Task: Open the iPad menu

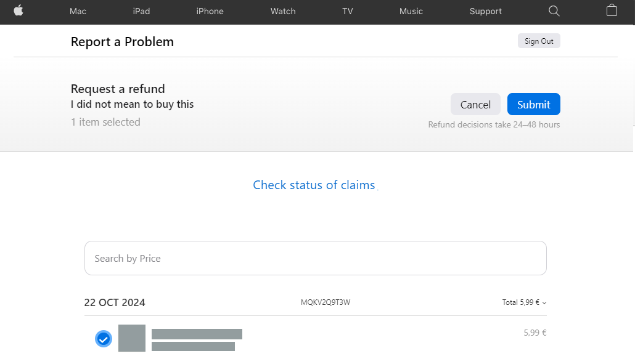Action: click(x=141, y=11)
